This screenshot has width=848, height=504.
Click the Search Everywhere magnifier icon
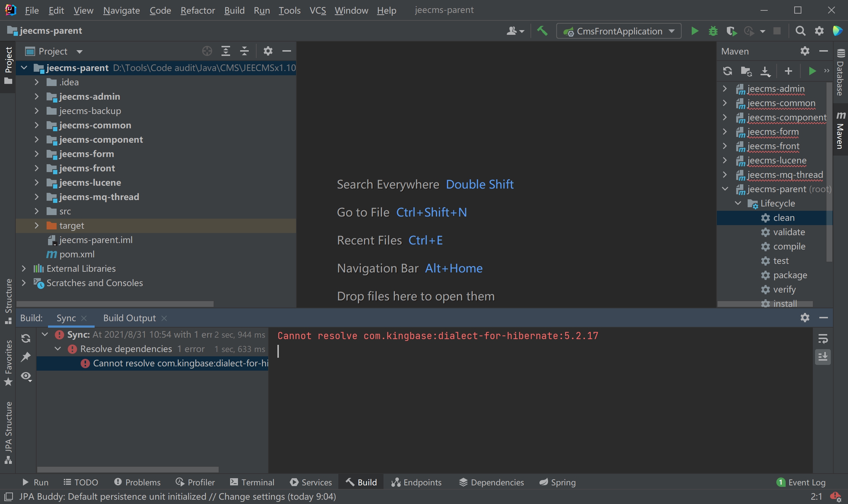[x=800, y=31]
